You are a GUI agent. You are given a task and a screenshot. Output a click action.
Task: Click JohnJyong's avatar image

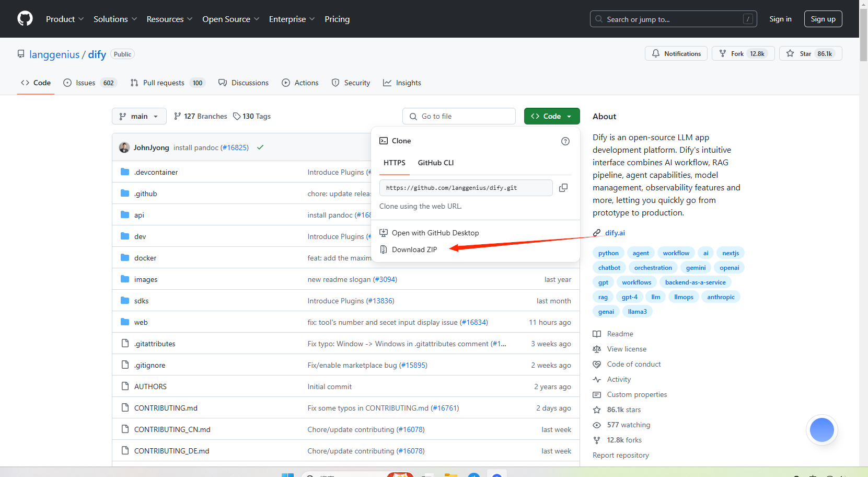tap(124, 147)
